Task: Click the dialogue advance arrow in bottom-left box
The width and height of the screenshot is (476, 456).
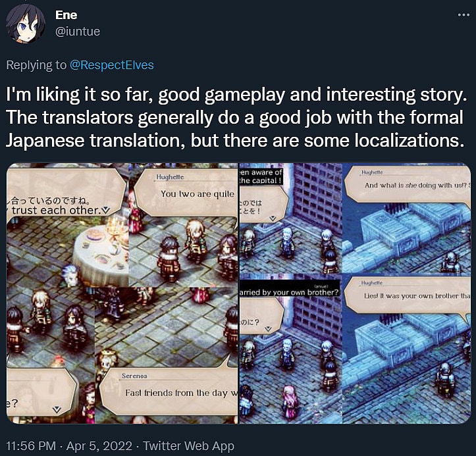Action: [x=57, y=410]
